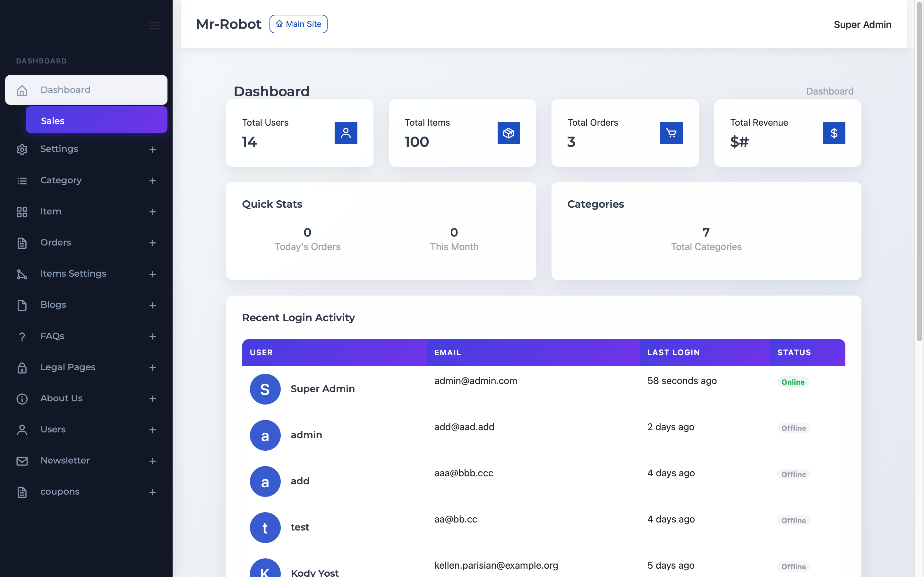The width and height of the screenshot is (924, 577).
Task: Click the Settings gear icon in sidebar
Action: (22, 149)
